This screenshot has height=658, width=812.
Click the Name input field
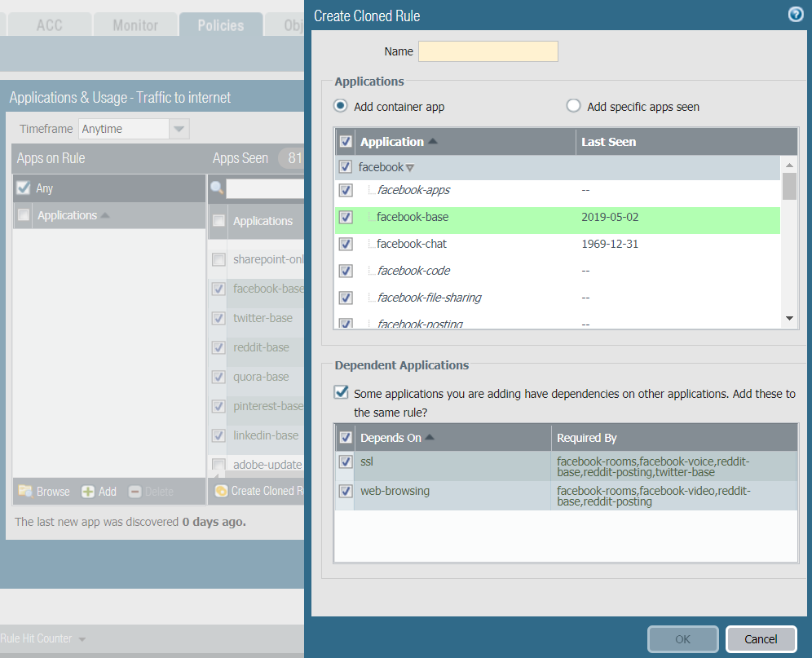488,51
